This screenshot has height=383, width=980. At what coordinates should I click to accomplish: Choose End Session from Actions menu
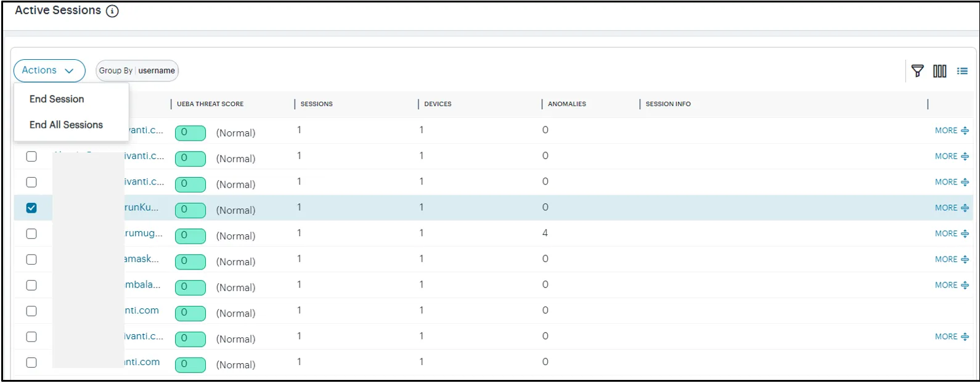click(57, 99)
